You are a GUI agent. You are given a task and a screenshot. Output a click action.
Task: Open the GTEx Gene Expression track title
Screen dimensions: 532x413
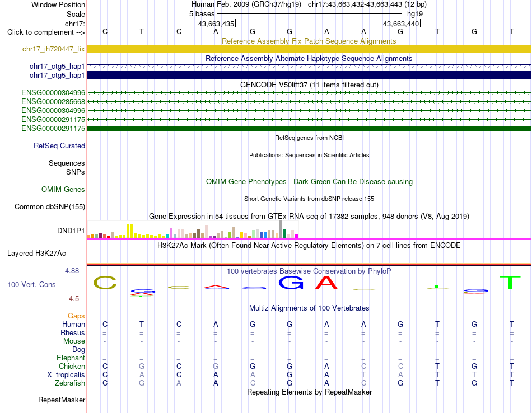[x=309, y=217]
